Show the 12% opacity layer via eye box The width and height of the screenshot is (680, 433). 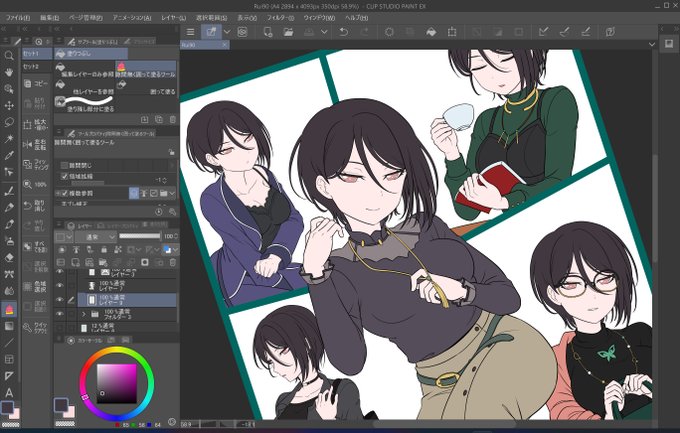click(60, 328)
